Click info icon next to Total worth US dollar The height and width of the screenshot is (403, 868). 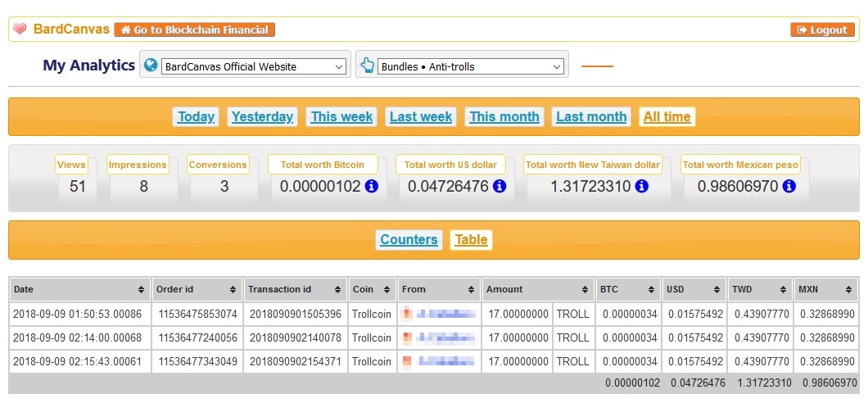pyautogui.click(x=500, y=186)
